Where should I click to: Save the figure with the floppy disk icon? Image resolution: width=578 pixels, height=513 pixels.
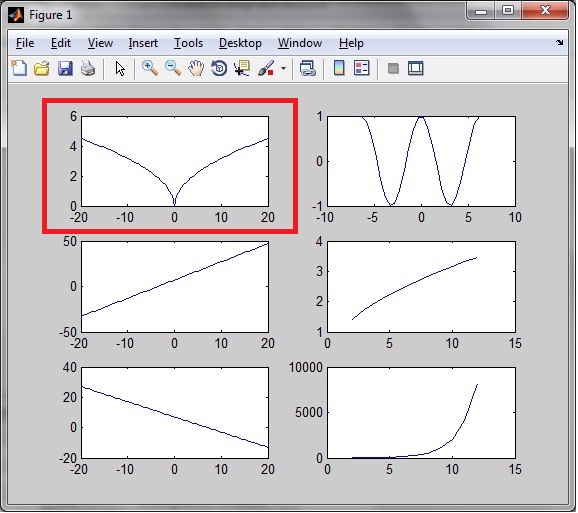(65, 69)
